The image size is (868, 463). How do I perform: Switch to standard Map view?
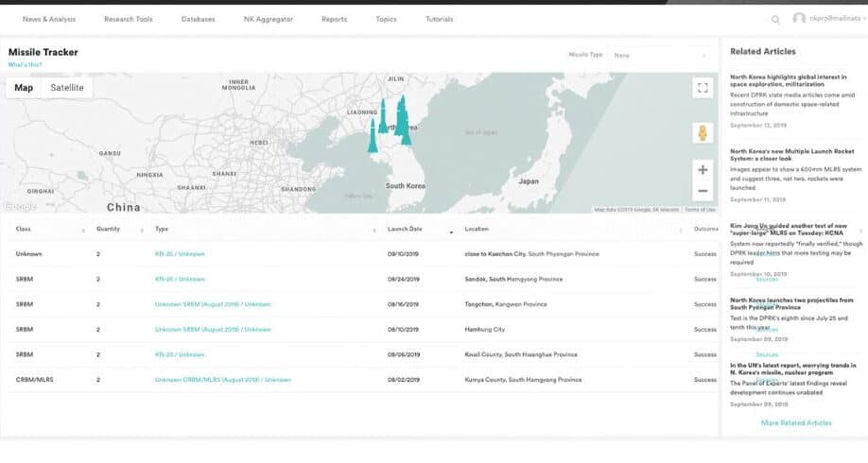24,88
